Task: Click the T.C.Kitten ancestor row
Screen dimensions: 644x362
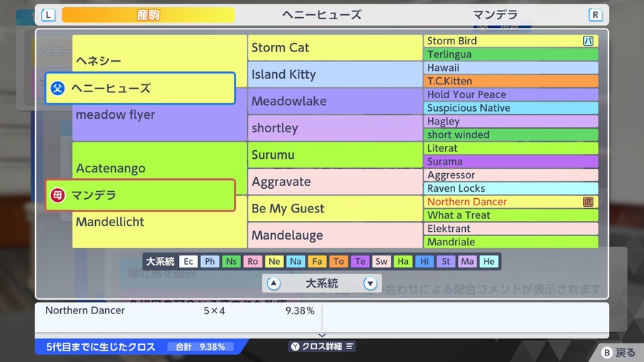Action: click(x=511, y=81)
